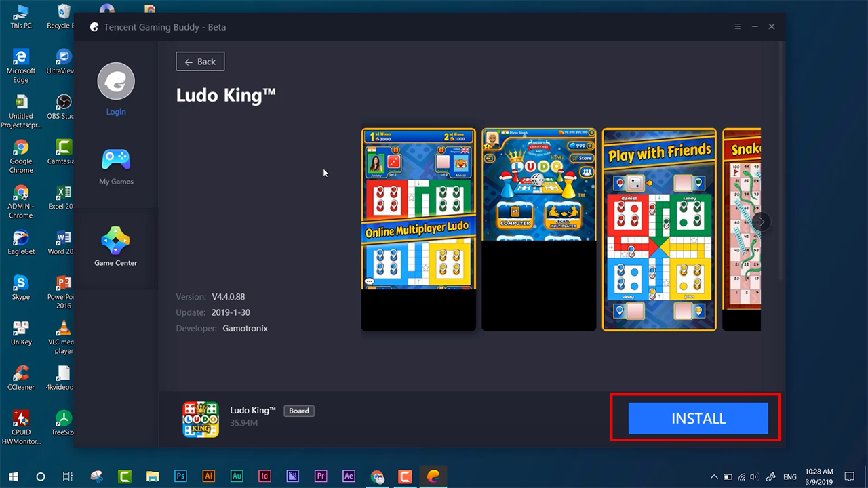This screenshot has height=488, width=868.
Task: Launch Premiere Pro from the taskbar
Action: click(321, 476)
